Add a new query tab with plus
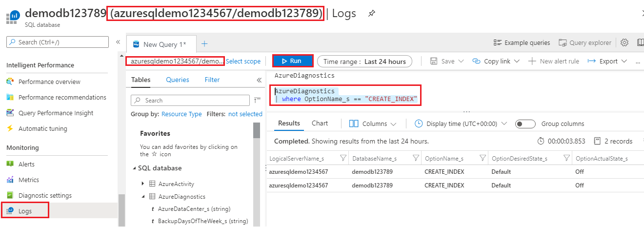 [x=204, y=44]
